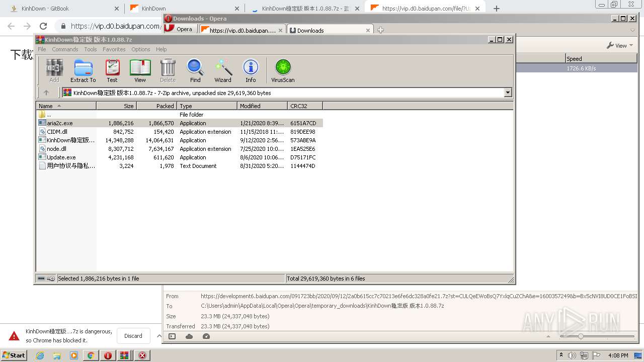644x362 pixels.
Task: Go back in Chrome
Action: coord(11,26)
